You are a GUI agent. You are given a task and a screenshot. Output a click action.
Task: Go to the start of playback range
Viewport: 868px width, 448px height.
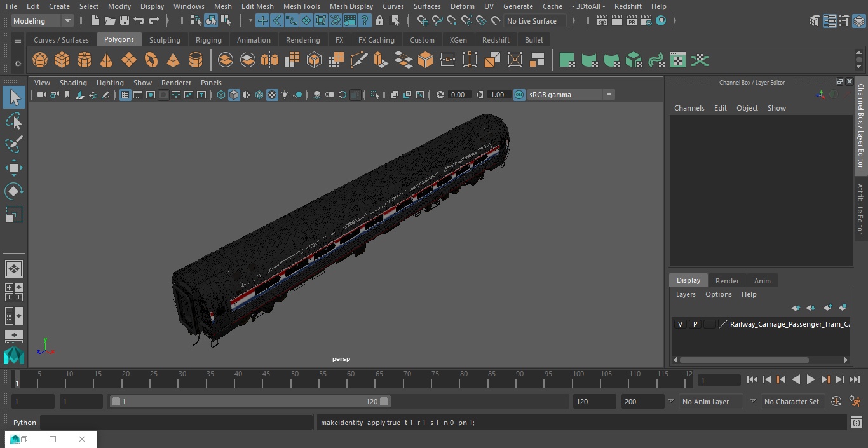tap(752, 379)
